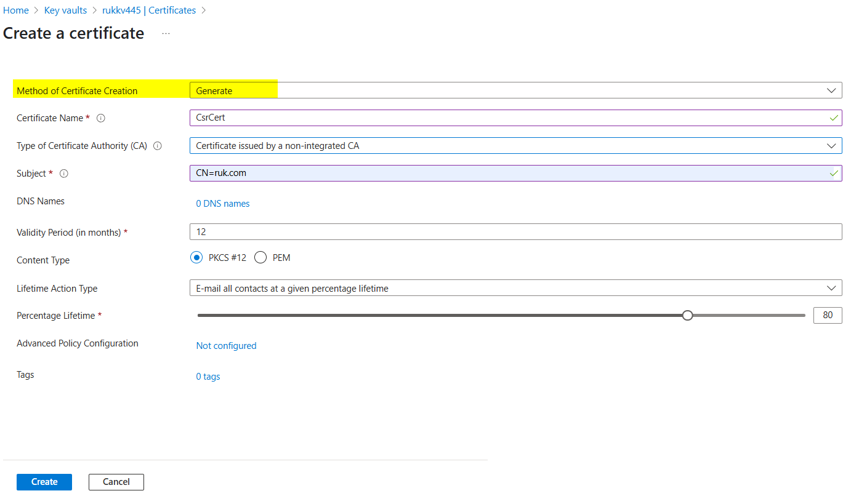Click the info icon beside Subject
This screenshot has width=851, height=504.
click(x=63, y=174)
